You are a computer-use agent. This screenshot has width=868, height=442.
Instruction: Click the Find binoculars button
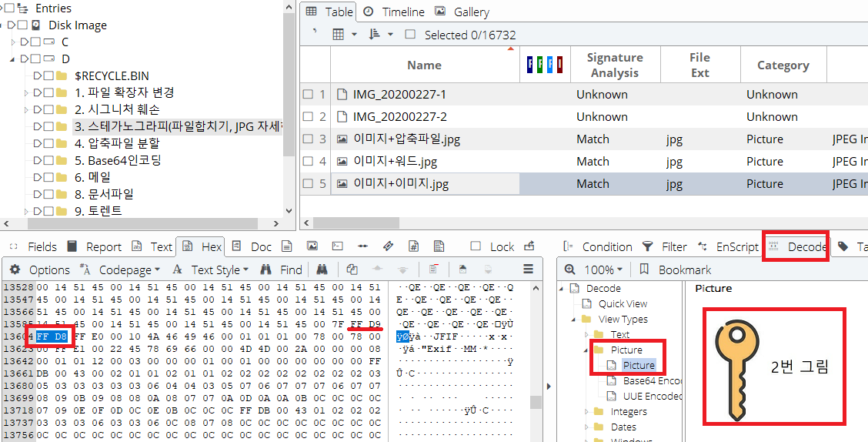[x=266, y=270]
